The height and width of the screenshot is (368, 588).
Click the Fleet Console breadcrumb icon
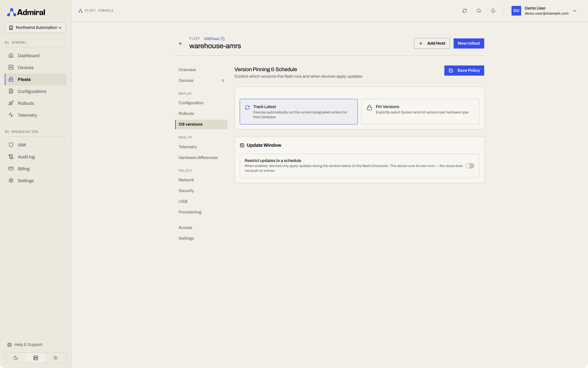(x=80, y=11)
